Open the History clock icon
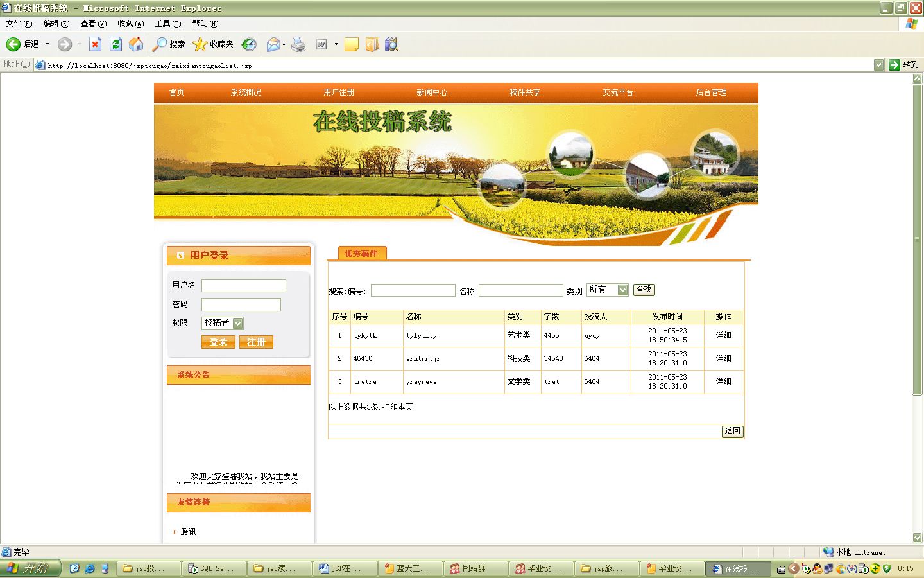 (249, 44)
